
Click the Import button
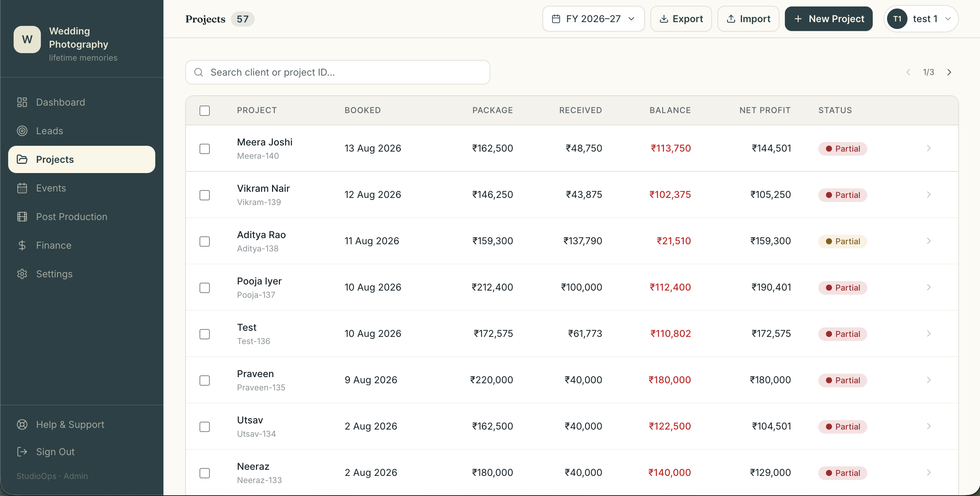(x=748, y=19)
